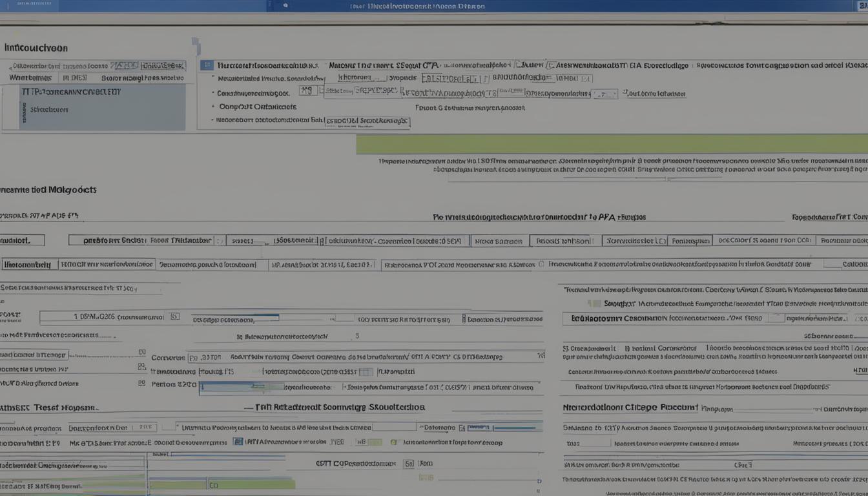Screen dimensions: 868x496
Task: Click the top-right corner title bar icon
Action: click(x=862, y=6)
